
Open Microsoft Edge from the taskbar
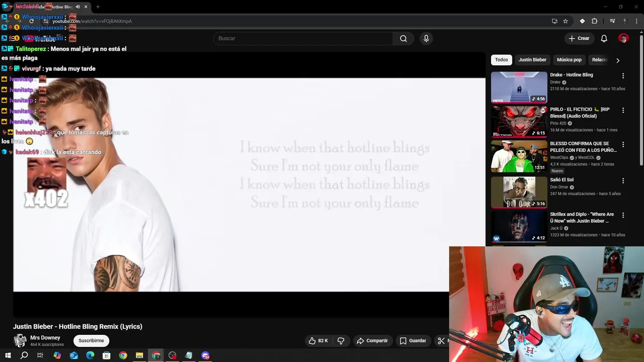click(90, 355)
